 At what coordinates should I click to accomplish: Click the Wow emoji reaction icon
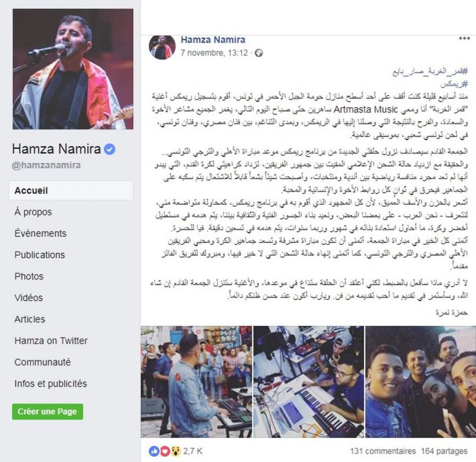[x=175, y=452]
